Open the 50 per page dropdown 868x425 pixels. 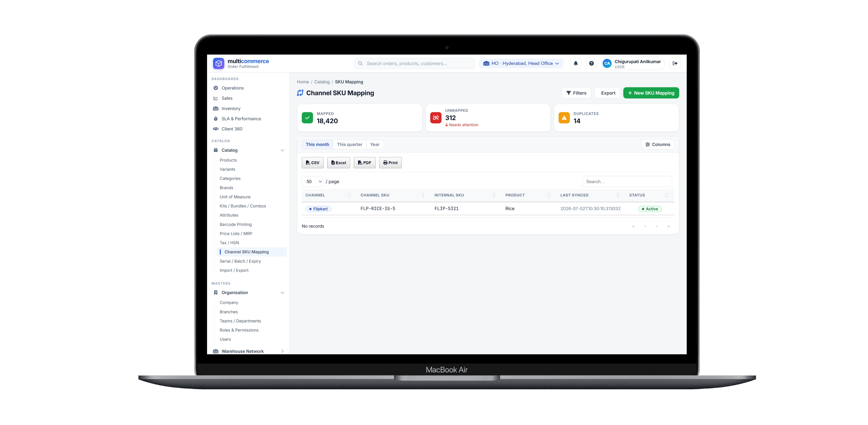tap(312, 181)
